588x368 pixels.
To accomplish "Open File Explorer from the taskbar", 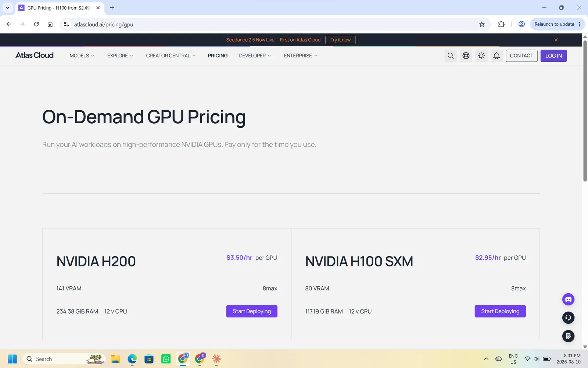I will pos(115,359).
